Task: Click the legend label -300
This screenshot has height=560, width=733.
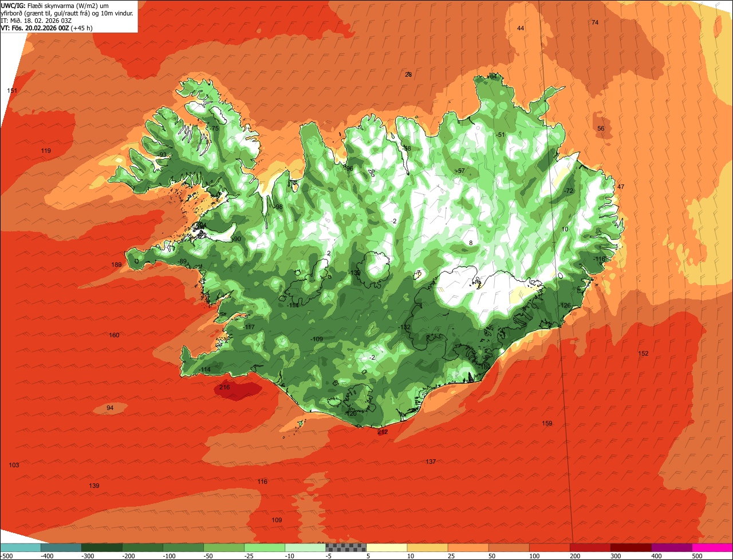Action: [87, 556]
